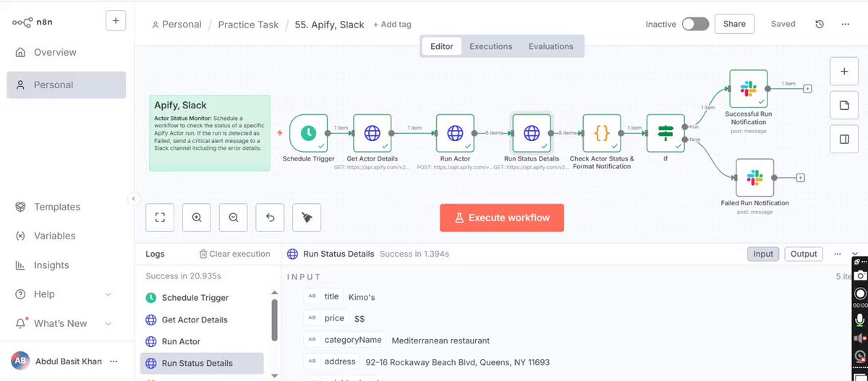
Task: Toggle the recorder microphone
Action: pyautogui.click(x=860, y=319)
